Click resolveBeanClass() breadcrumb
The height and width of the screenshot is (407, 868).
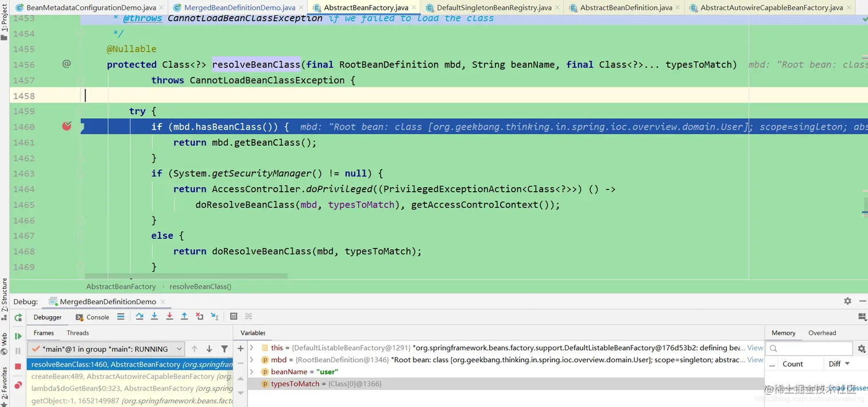[x=200, y=286]
